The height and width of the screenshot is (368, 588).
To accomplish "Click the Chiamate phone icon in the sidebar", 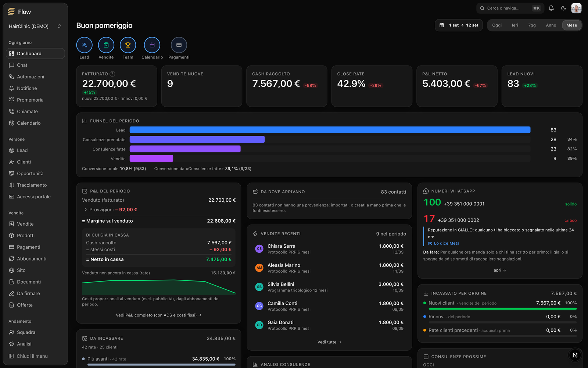I will tap(11, 112).
